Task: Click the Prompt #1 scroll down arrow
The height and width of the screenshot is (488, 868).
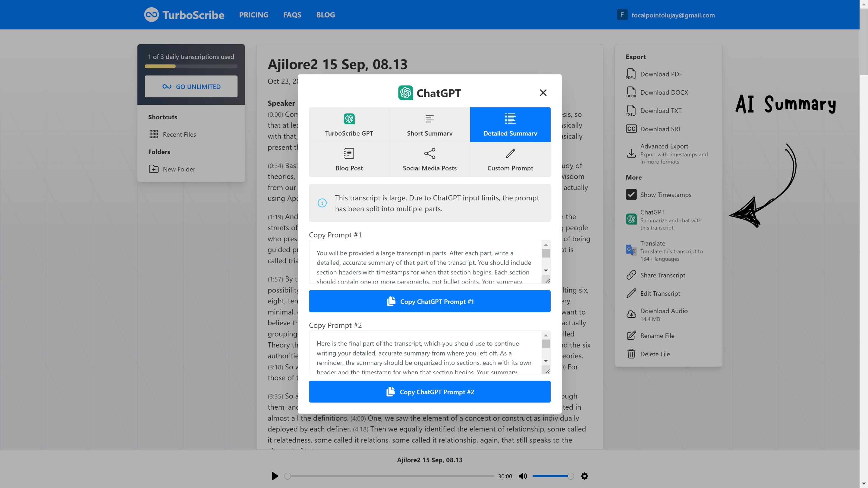Action: (546, 271)
